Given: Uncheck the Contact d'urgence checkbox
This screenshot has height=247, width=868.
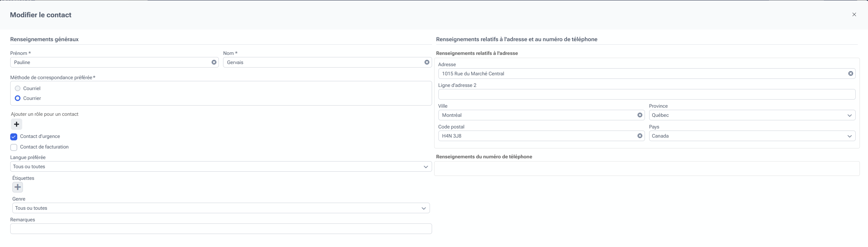Looking at the screenshot, I should (x=14, y=137).
